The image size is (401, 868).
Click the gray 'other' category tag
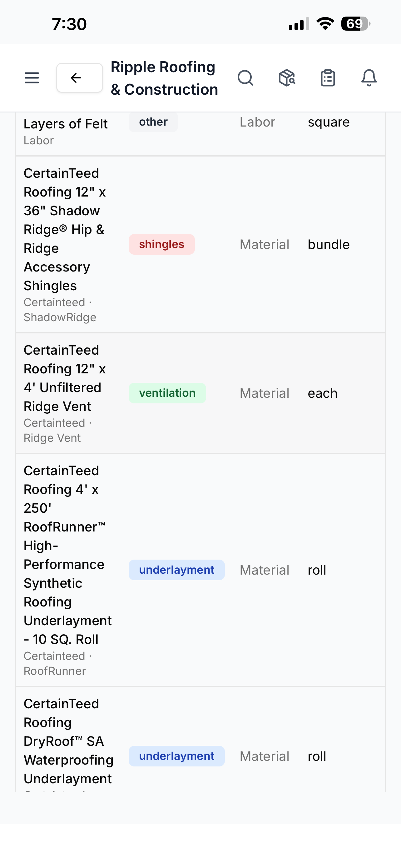pos(153,122)
